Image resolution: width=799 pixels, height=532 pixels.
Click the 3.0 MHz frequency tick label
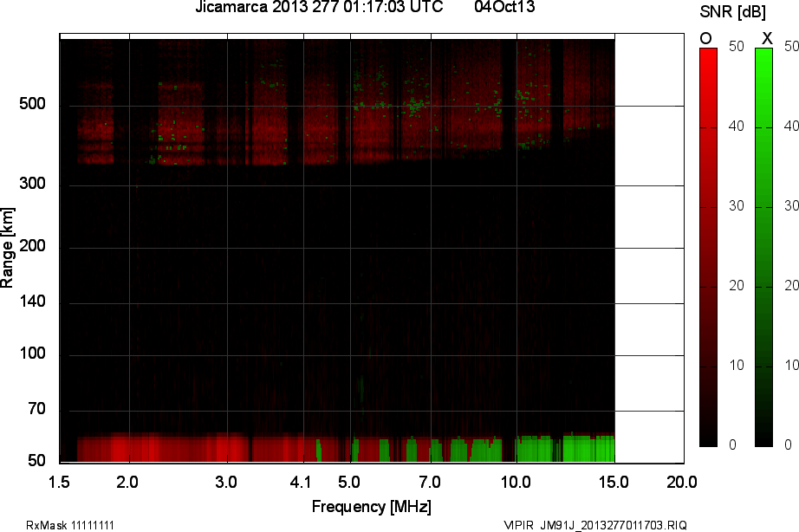225,482
